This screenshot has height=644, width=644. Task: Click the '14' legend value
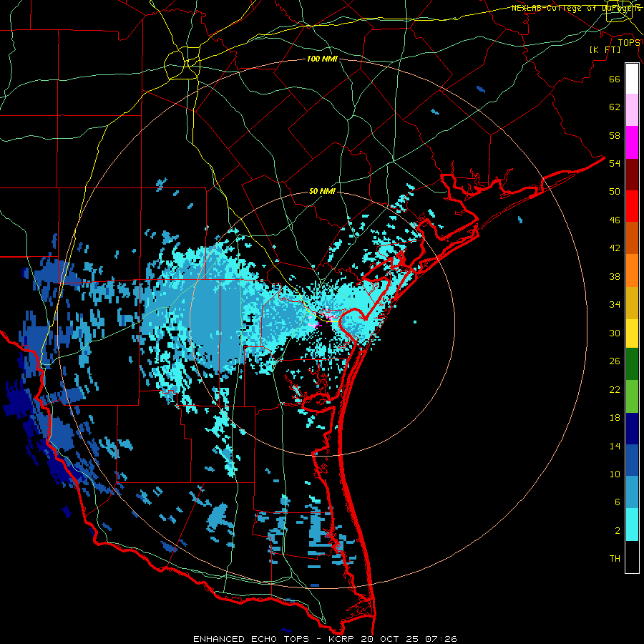click(615, 446)
